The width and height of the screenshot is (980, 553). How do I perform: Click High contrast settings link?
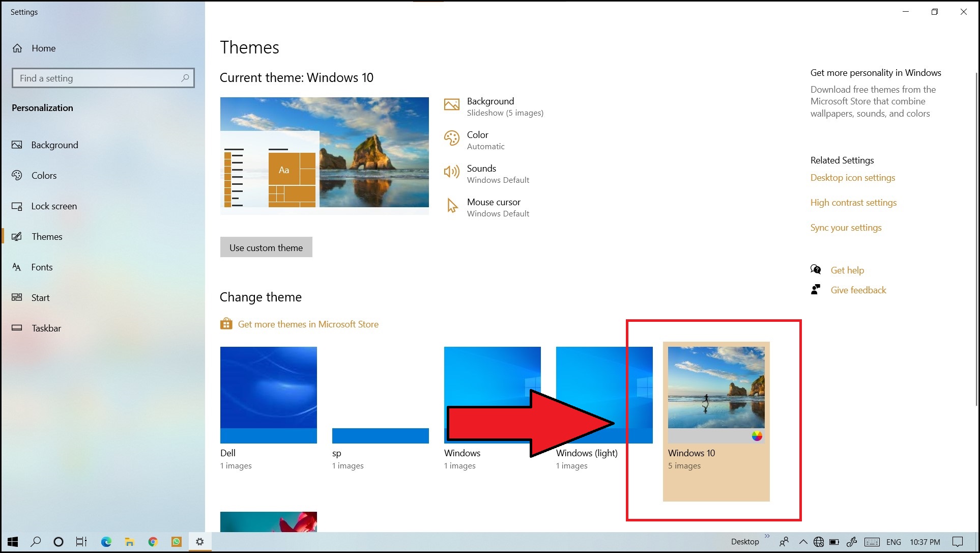tap(853, 203)
